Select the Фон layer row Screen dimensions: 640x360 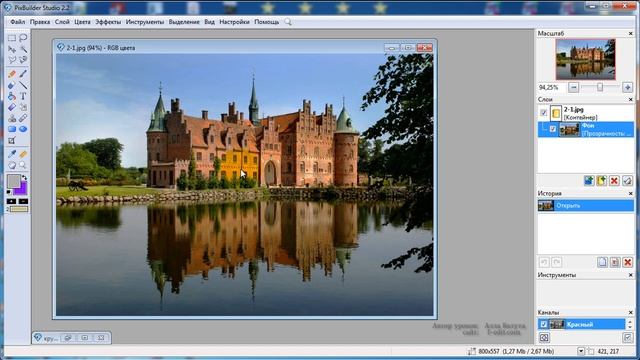click(x=586, y=129)
